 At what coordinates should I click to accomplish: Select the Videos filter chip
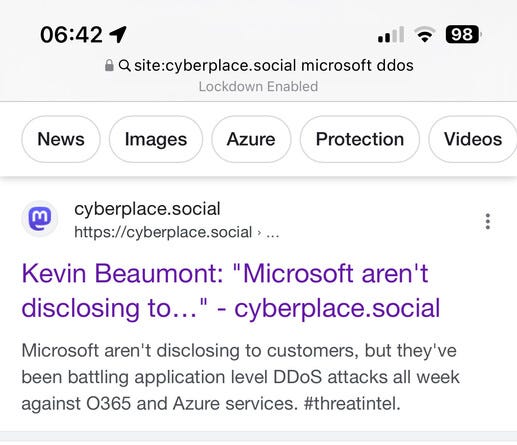(x=473, y=139)
